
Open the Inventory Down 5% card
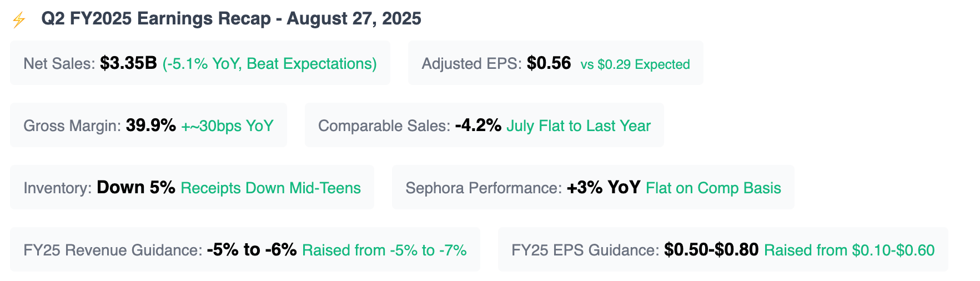pos(192,187)
